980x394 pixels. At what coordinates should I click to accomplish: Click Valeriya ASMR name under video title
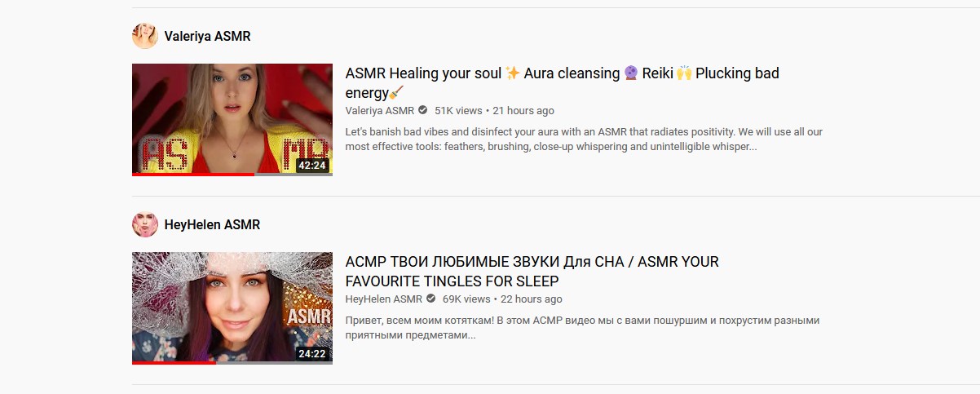click(380, 110)
